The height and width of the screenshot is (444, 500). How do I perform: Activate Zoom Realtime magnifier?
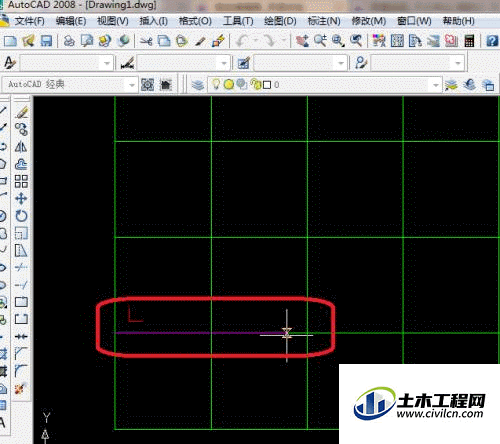[320, 41]
